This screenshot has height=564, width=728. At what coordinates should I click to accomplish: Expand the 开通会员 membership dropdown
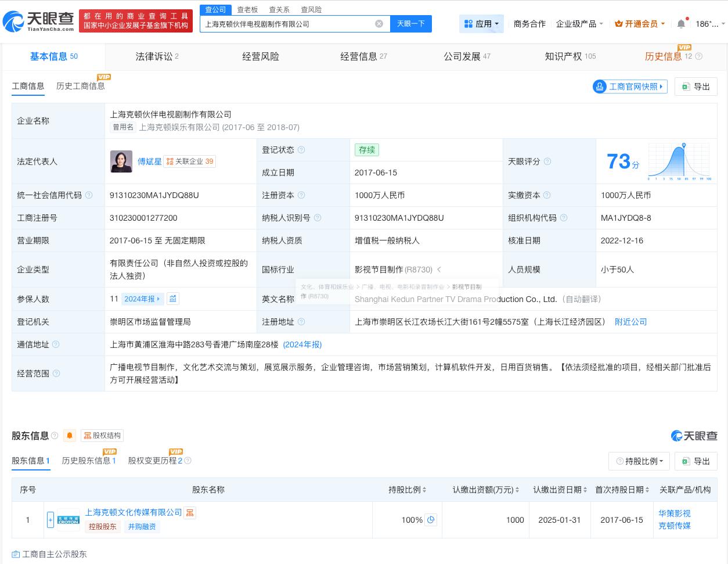click(x=639, y=24)
